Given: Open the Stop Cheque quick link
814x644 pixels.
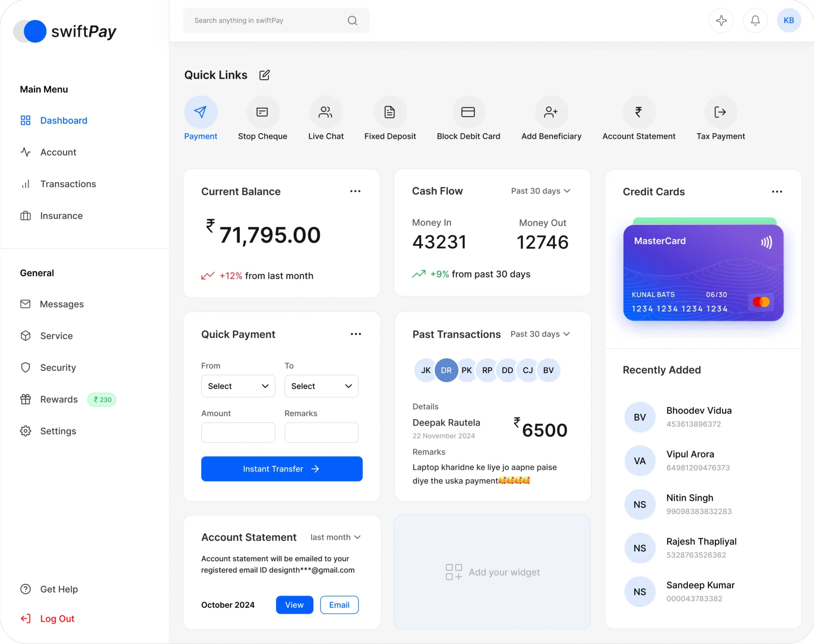Looking at the screenshot, I should click(x=262, y=112).
